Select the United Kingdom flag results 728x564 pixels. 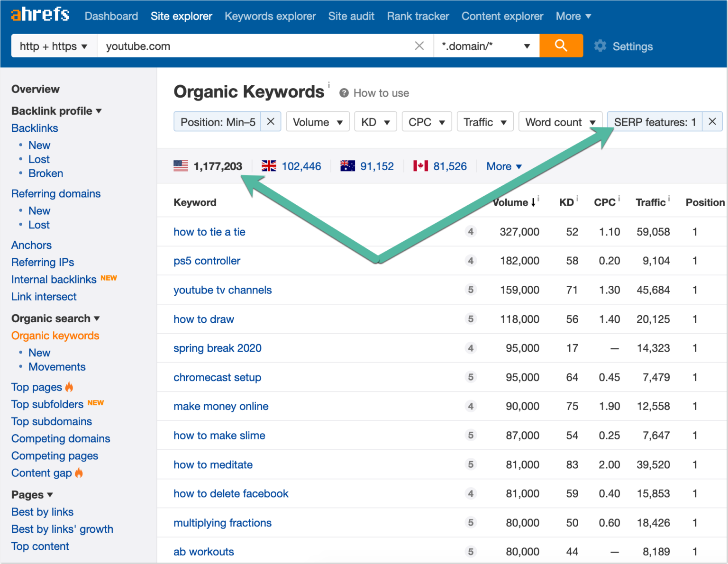tap(291, 166)
